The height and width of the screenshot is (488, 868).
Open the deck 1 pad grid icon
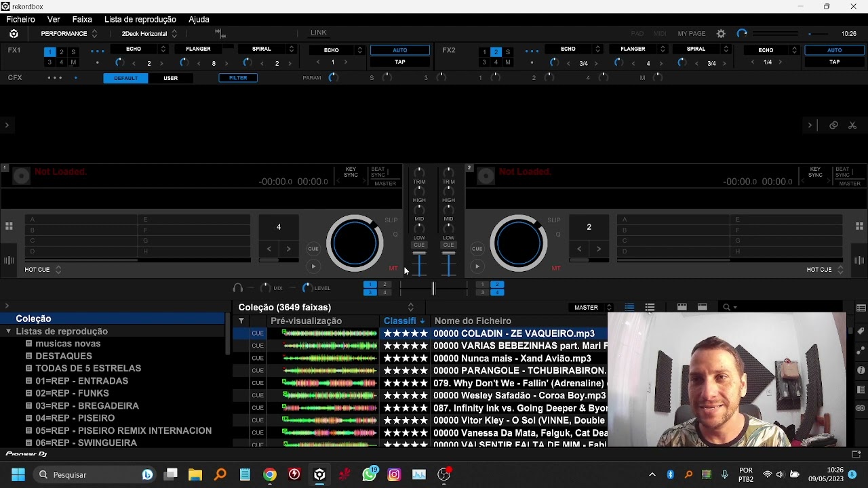[9, 226]
